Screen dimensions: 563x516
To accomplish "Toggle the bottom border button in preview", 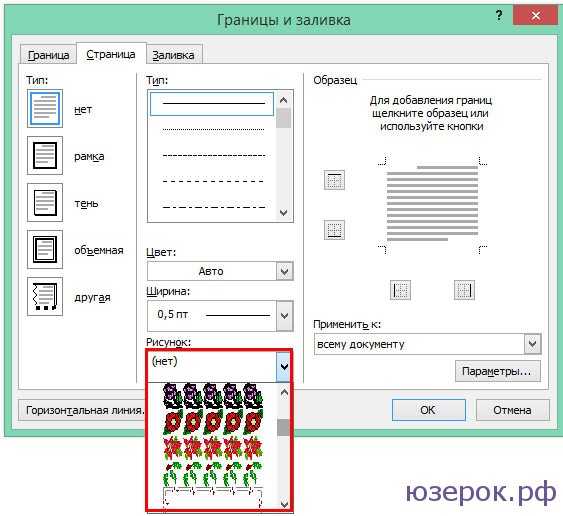I will coord(334,230).
